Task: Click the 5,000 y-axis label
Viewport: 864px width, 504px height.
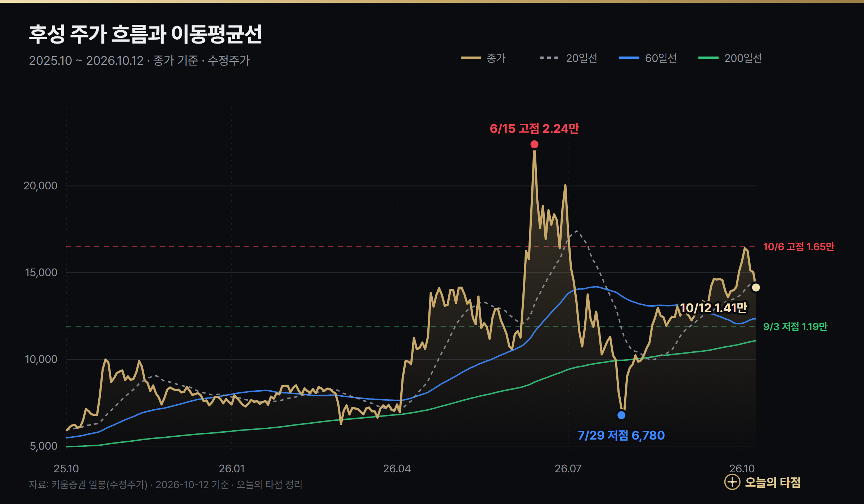Action: pyautogui.click(x=44, y=446)
